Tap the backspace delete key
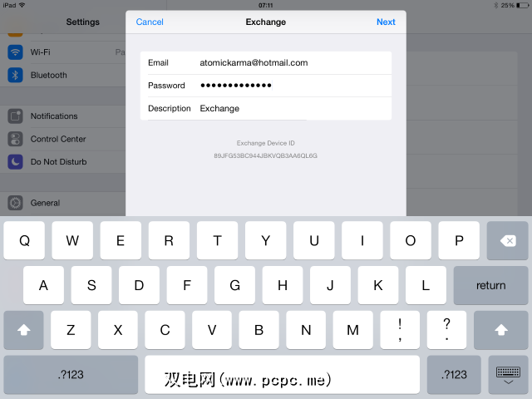 [507, 240]
